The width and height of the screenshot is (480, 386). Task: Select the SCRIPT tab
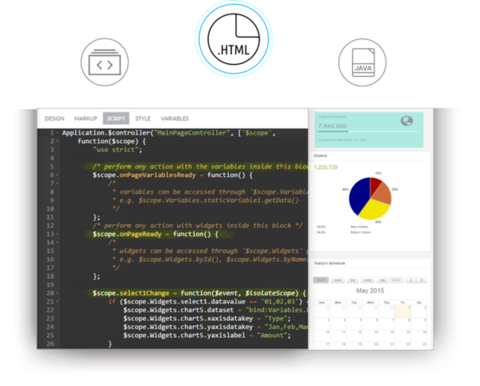tap(116, 118)
